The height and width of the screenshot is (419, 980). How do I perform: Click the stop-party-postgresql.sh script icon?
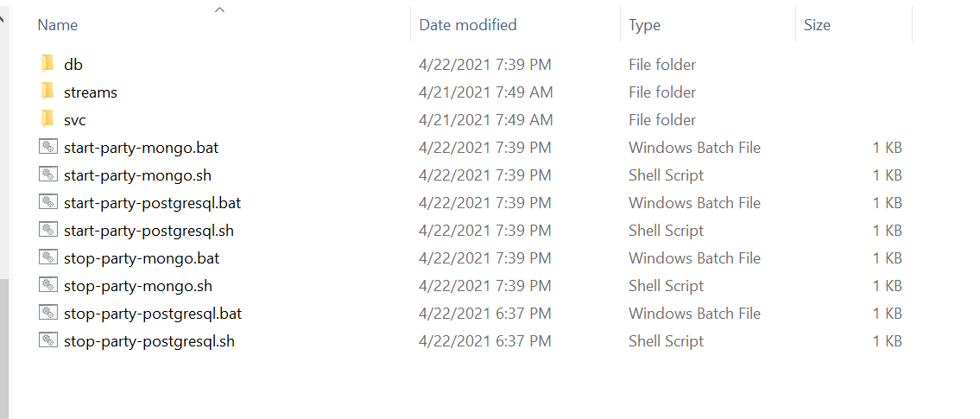point(48,340)
